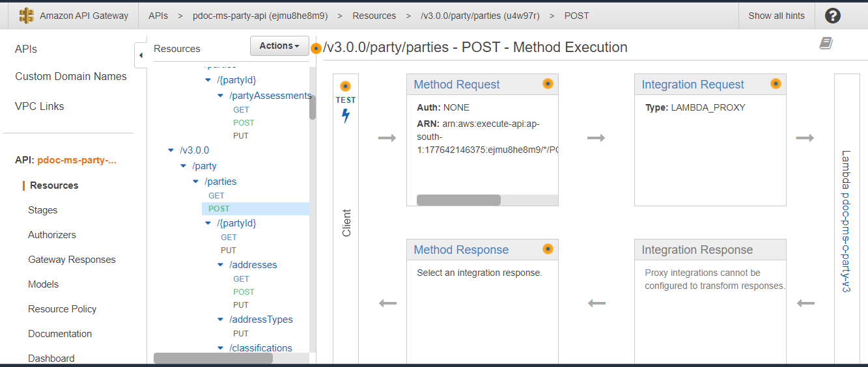
Task: Open the help question mark icon
Action: [832, 16]
